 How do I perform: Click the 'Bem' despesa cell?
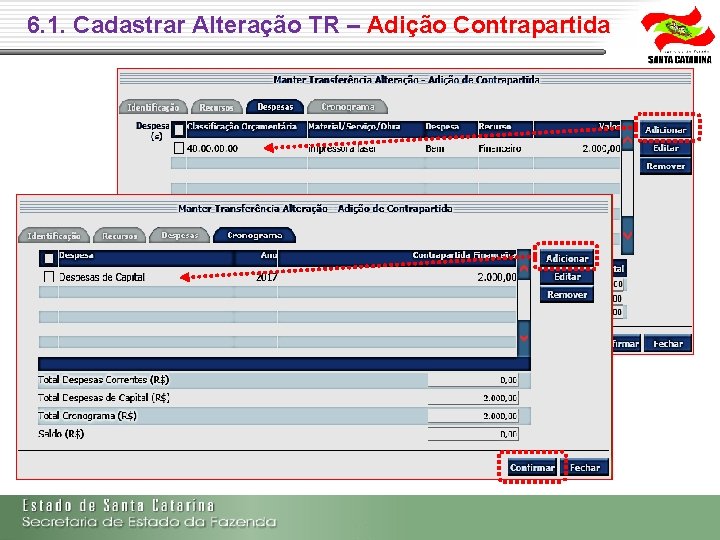pos(434,148)
